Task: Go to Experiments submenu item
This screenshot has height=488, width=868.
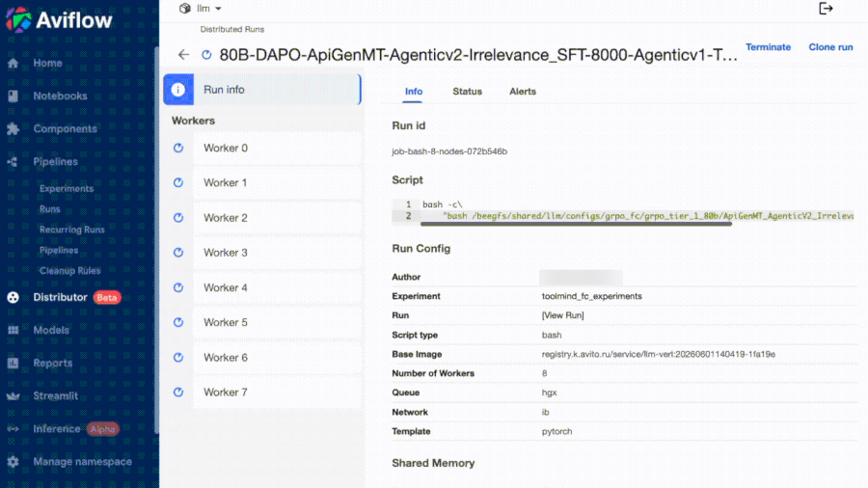Action: point(67,189)
